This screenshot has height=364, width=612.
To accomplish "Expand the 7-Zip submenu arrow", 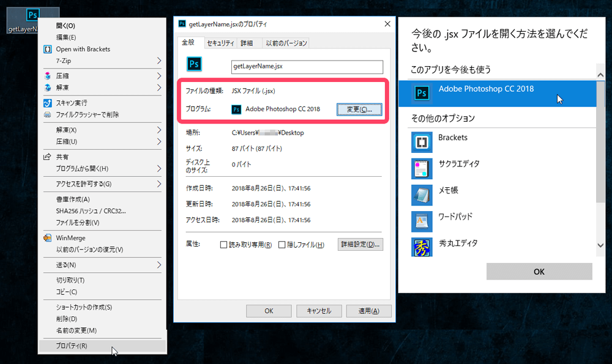I will pyautogui.click(x=159, y=61).
